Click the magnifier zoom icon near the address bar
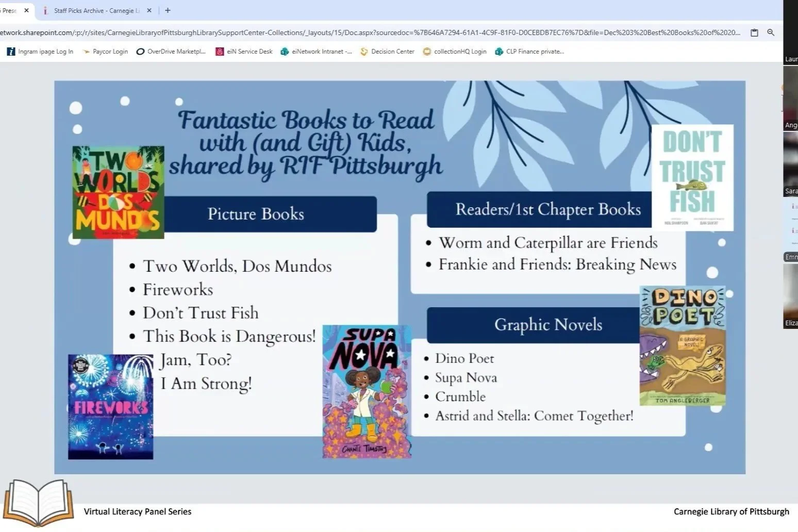The height and width of the screenshot is (532, 798). pyautogui.click(x=771, y=32)
